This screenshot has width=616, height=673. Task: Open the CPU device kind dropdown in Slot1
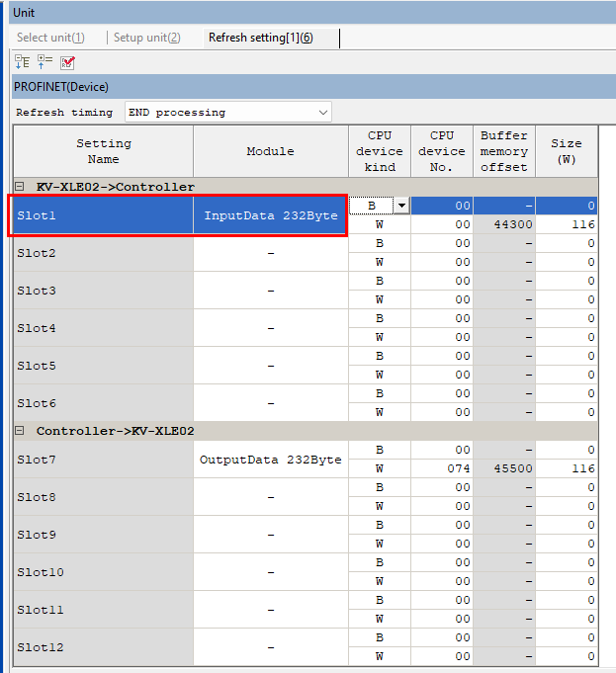[x=401, y=206]
